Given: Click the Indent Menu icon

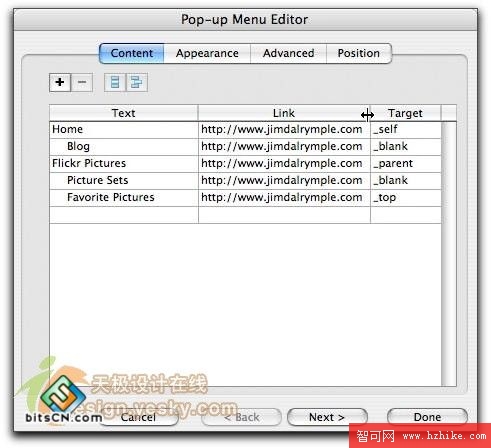Looking at the screenshot, I should [x=137, y=82].
